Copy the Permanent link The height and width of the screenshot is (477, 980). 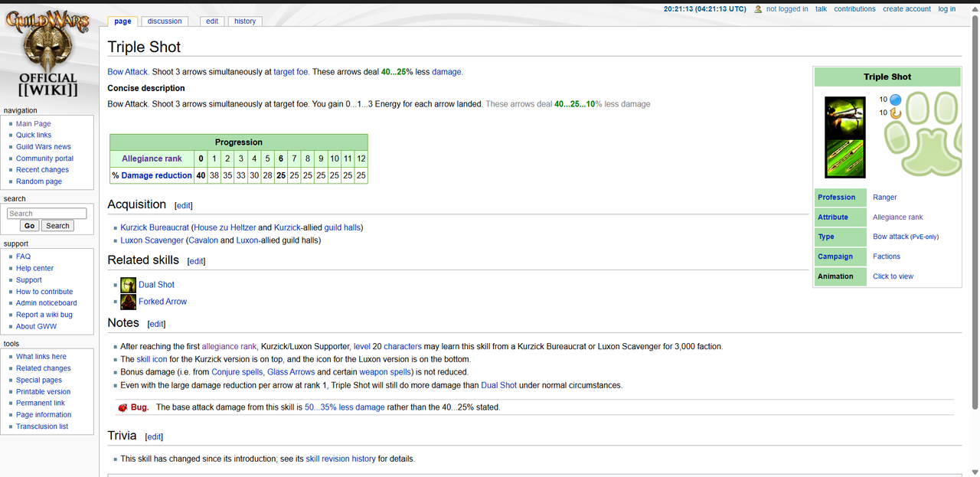click(x=41, y=403)
